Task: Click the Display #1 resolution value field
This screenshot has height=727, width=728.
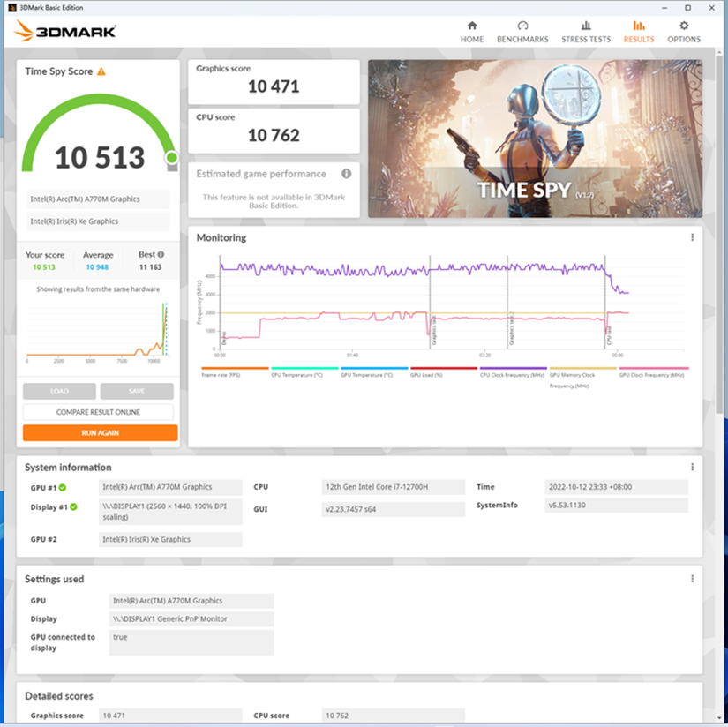Action: (170, 512)
